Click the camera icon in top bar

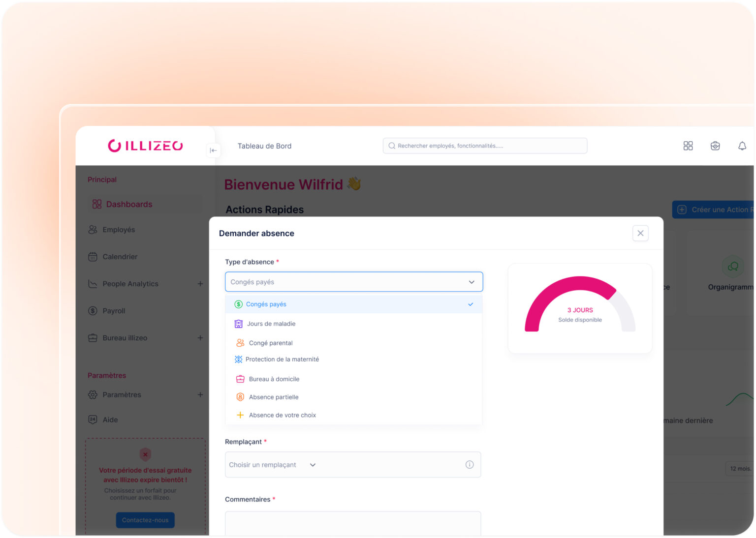click(x=715, y=146)
